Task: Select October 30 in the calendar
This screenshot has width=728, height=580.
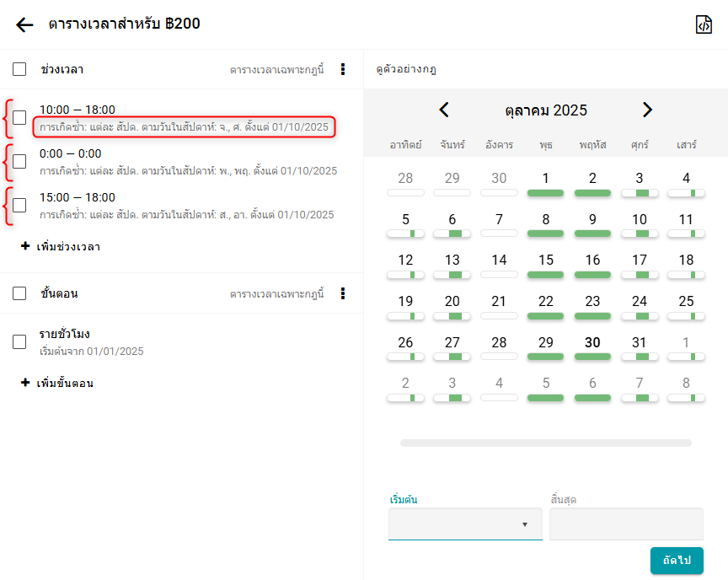Action: pos(592,343)
